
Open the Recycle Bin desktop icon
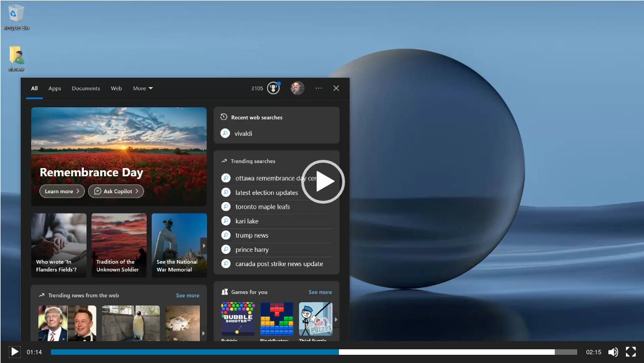[16, 18]
